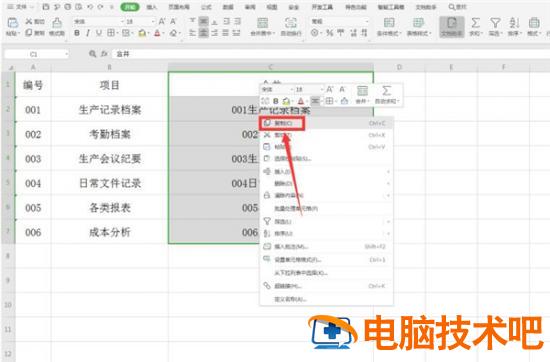
Task: Open the File menu at the top left
Action: point(21,7)
